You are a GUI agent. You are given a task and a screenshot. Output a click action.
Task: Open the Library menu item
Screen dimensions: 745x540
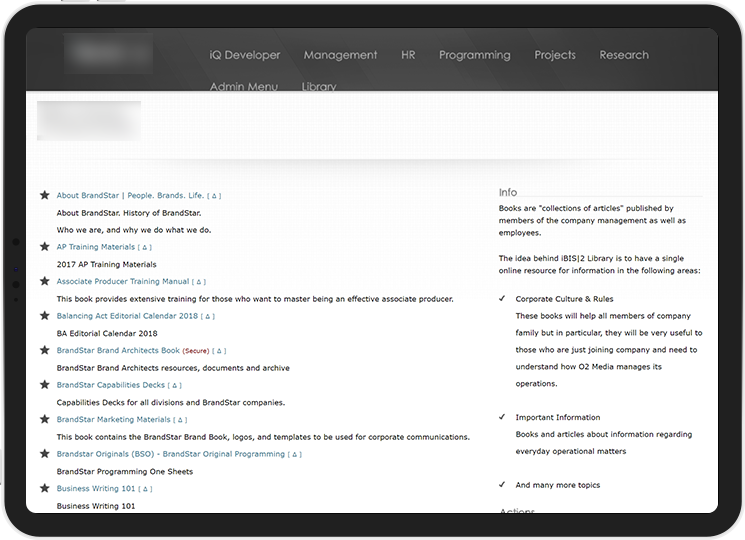pyautogui.click(x=319, y=86)
